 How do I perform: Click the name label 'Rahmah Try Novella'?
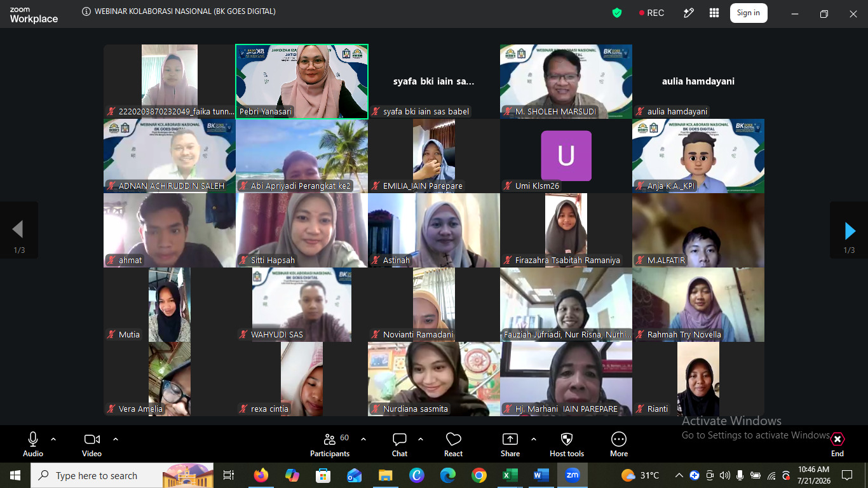[x=684, y=335]
